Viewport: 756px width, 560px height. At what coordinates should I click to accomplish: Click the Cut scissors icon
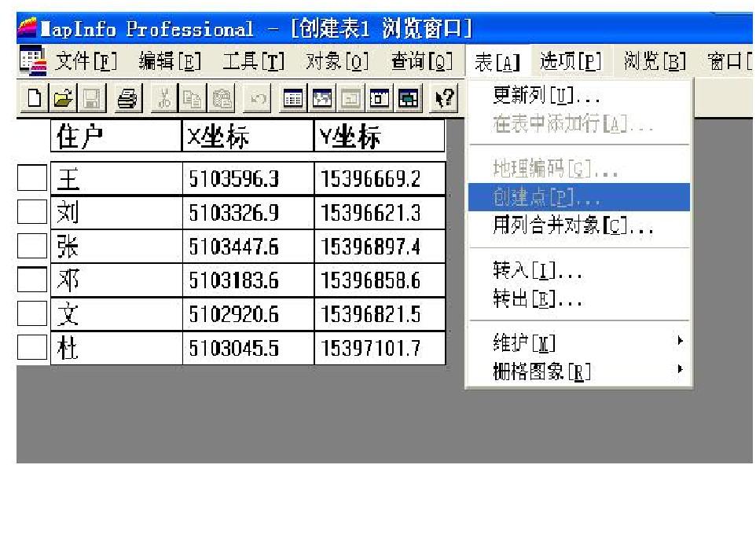pos(164,98)
